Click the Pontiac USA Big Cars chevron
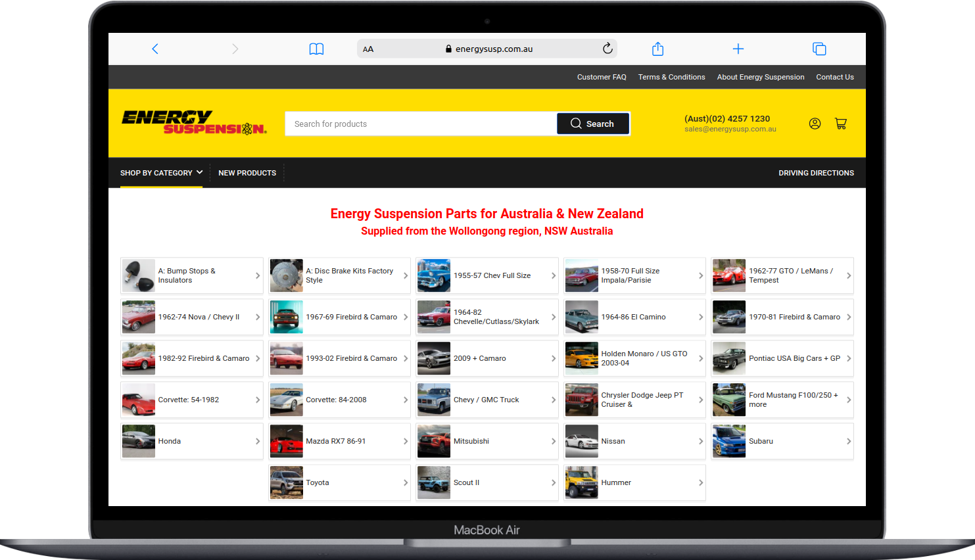975x560 pixels. coord(849,358)
